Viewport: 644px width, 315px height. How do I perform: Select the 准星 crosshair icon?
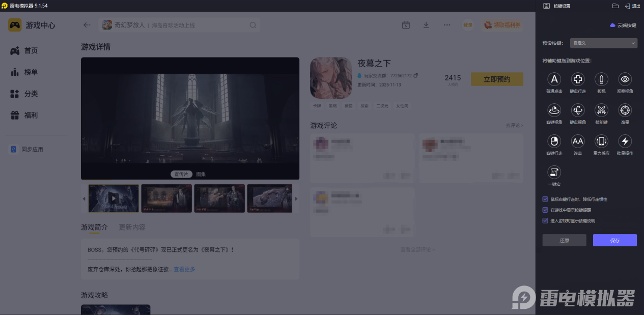(625, 110)
